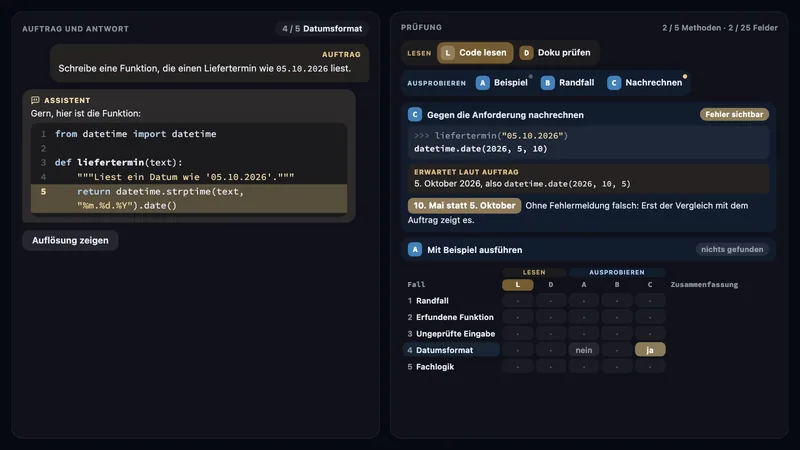This screenshot has width=800, height=450.
Task: Click the 2 / 5 Methoden progress text
Action: click(691, 28)
